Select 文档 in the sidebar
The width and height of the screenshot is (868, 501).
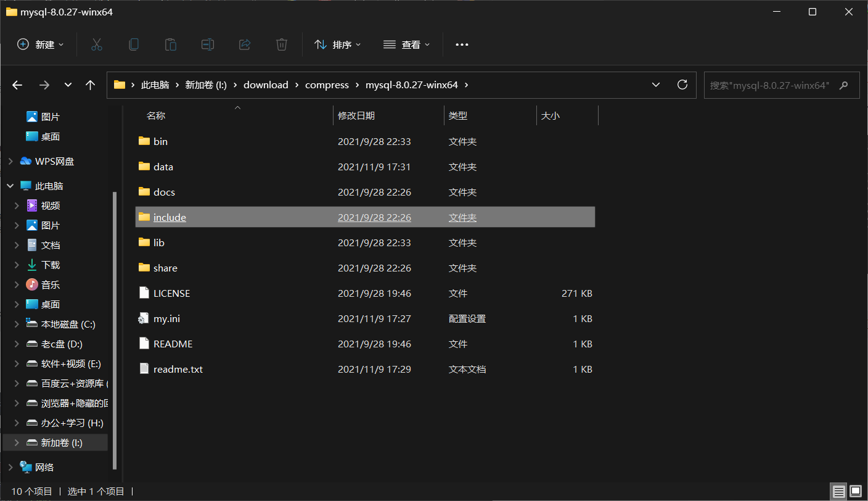(x=51, y=245)
